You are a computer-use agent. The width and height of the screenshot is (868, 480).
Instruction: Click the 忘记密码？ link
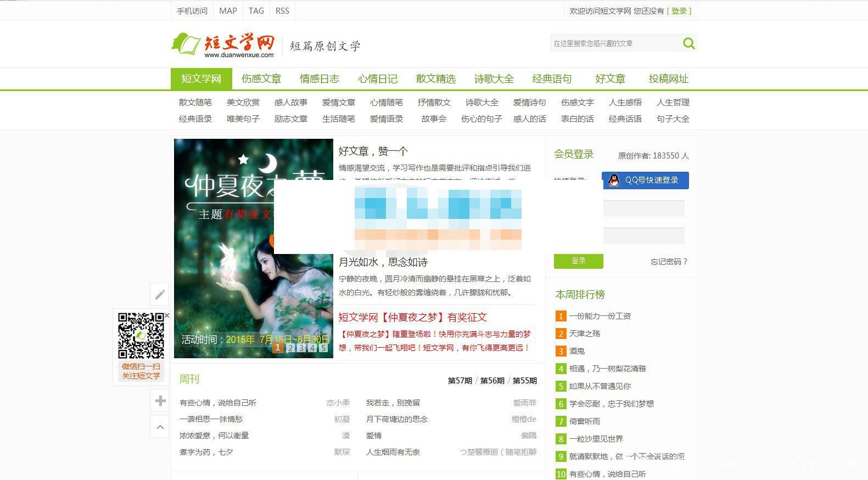pyautogui.click(x=669, y=262)
